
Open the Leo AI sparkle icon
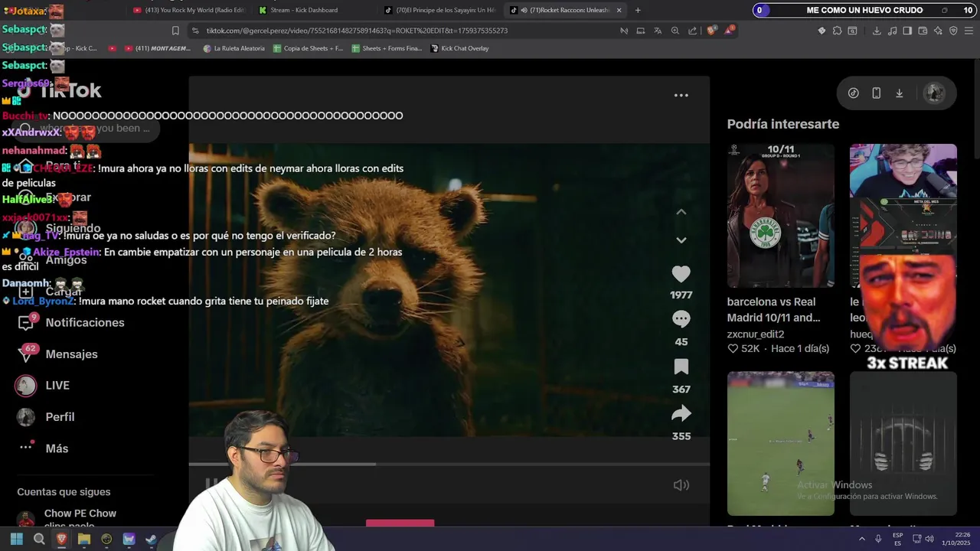click(x=938, y=31)
